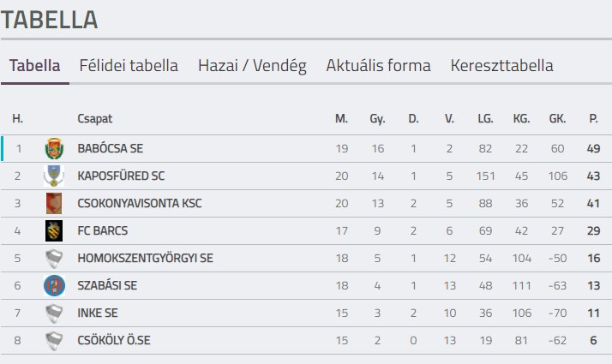The height and width of the screenshot is (364, 612).
Task: Open the BABÓCSA SE team link
Action: click(x=110, y=149)
